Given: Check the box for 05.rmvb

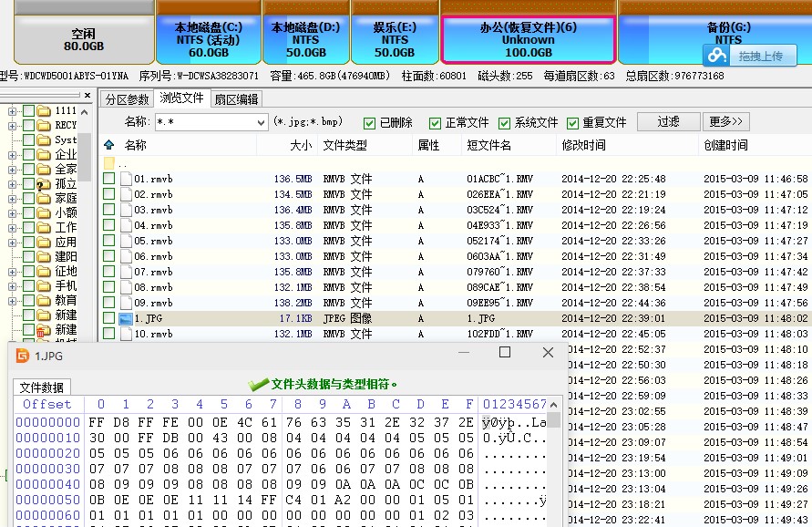Looking at the screenshot, I should pyautogui.click(x=108, y=241).
